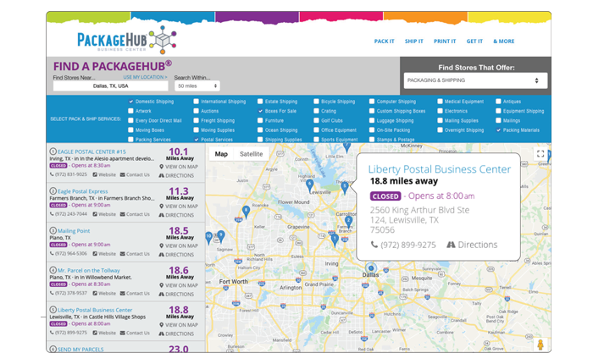Open Website for Eagle Postal Center #15
This screenshot has width=593, height=364.
pos(104,174)
